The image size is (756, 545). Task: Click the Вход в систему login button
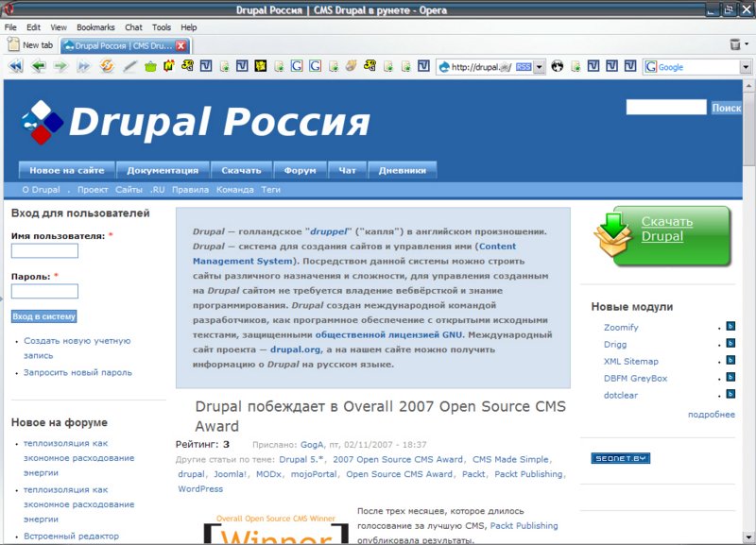click(43, 316)
